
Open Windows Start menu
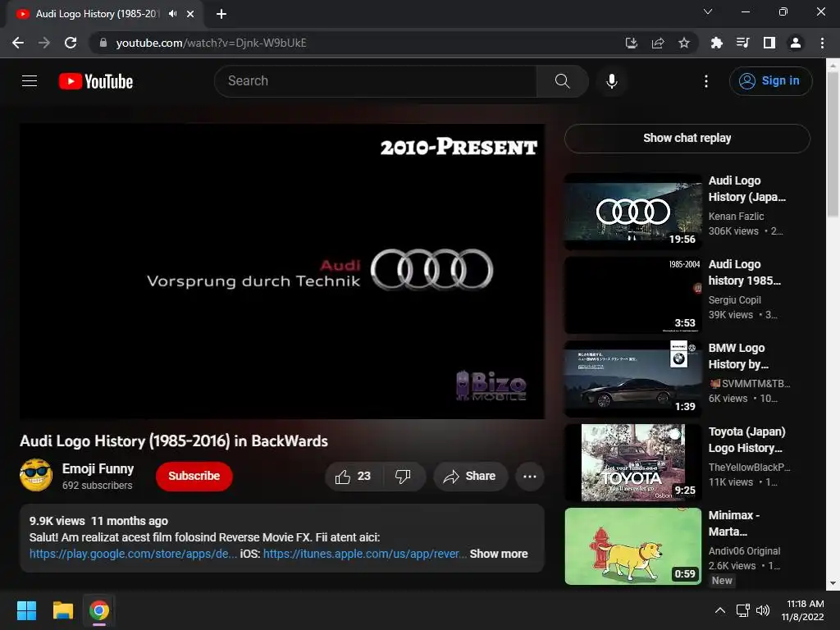[26, 610]
